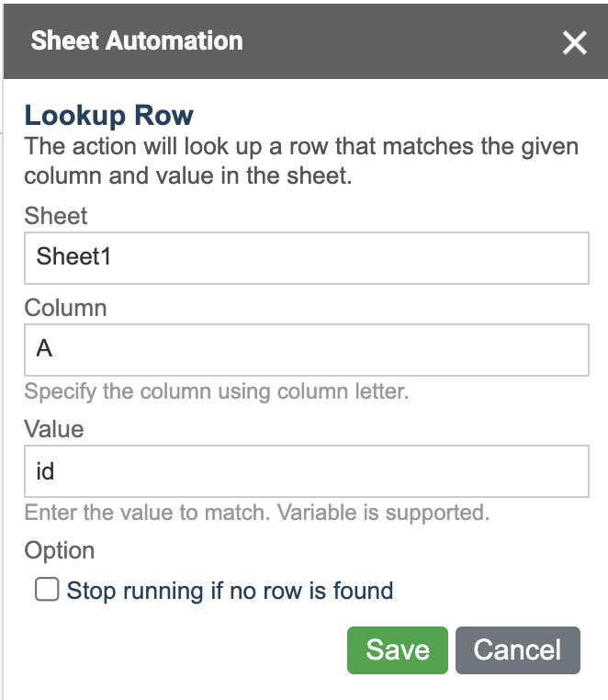Close the Sheet Automation dialog
The width and height of the screenshot is (608, 700).
coord(575,43)
